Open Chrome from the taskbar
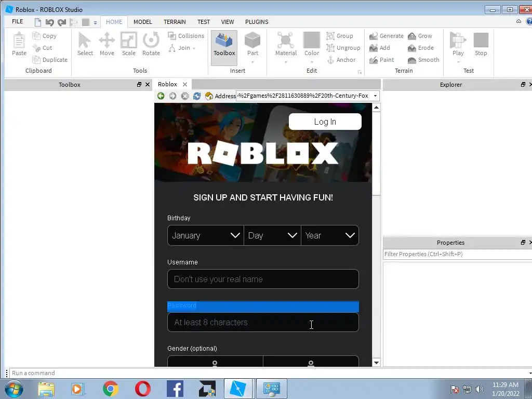The image size is (532, 399). (x=110, y=389)
